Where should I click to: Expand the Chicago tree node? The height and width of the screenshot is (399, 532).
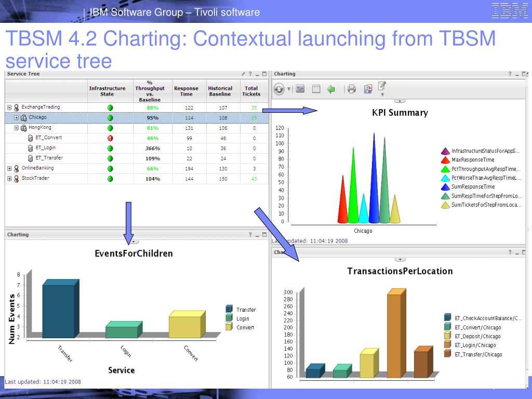point(16,118)
